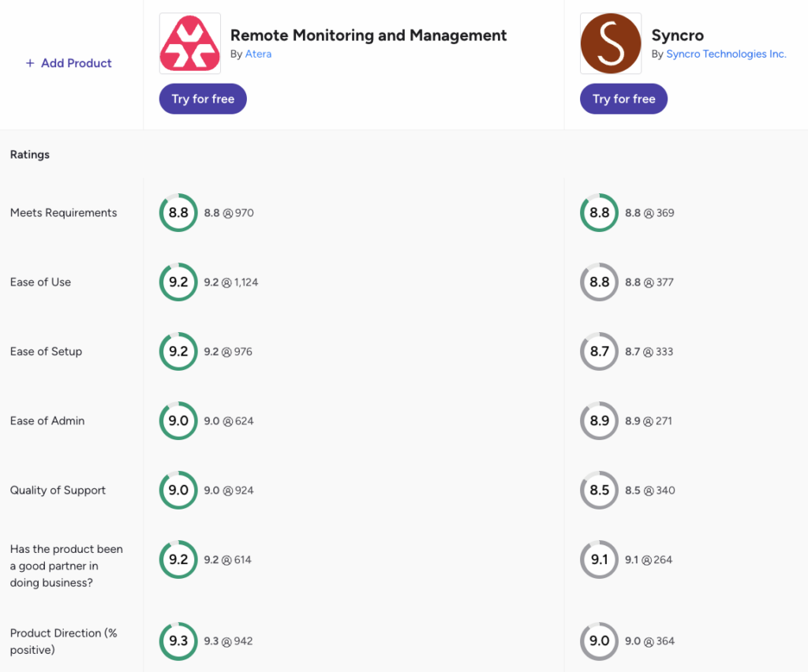Click Atera's green 9.0 Quality of Support score ring
The width and height of the screenshot is (808, 672).
[x=178, y=491]
